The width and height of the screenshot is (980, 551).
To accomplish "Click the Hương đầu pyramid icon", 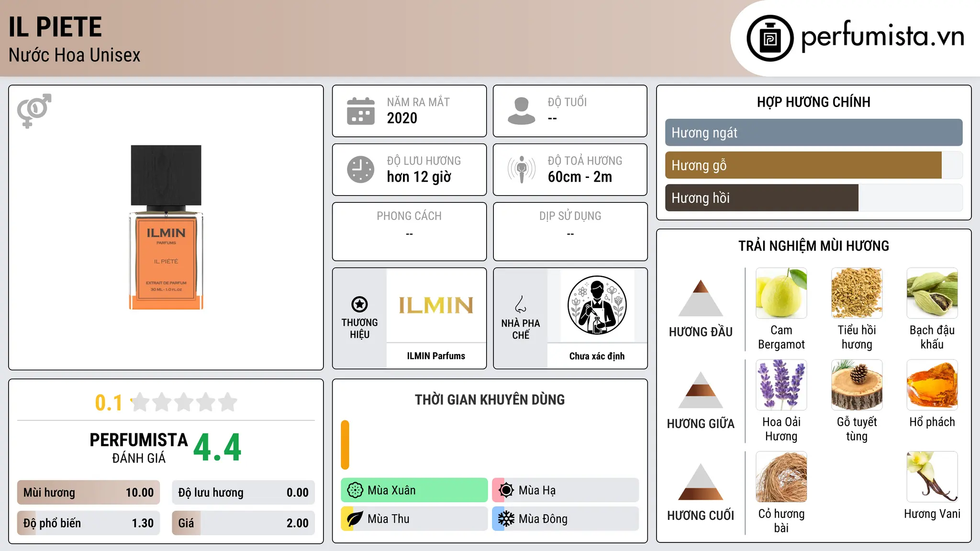I will pos(701,298).
